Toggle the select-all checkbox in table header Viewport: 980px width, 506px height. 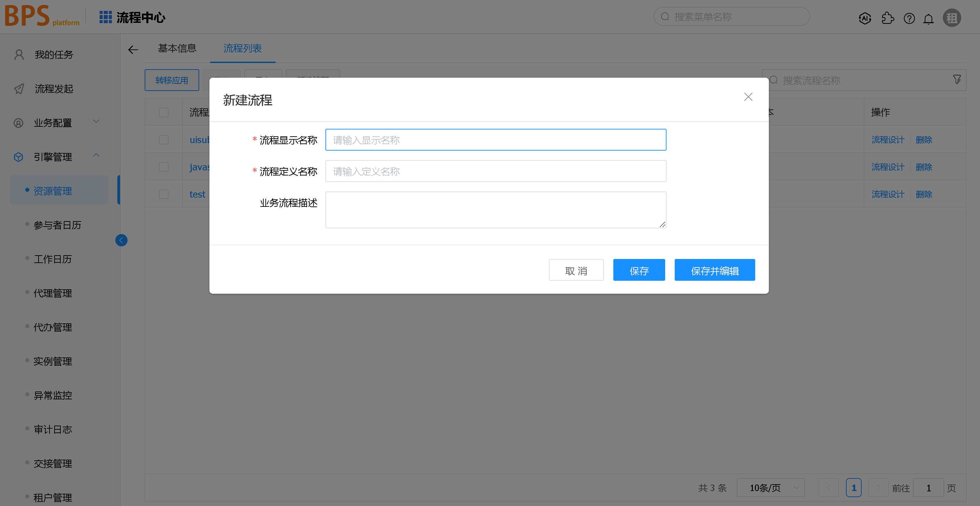(164, 112)
